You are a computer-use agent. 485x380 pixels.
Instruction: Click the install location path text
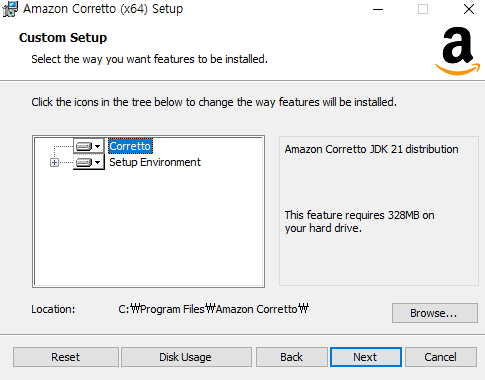(x=213, y=309)
